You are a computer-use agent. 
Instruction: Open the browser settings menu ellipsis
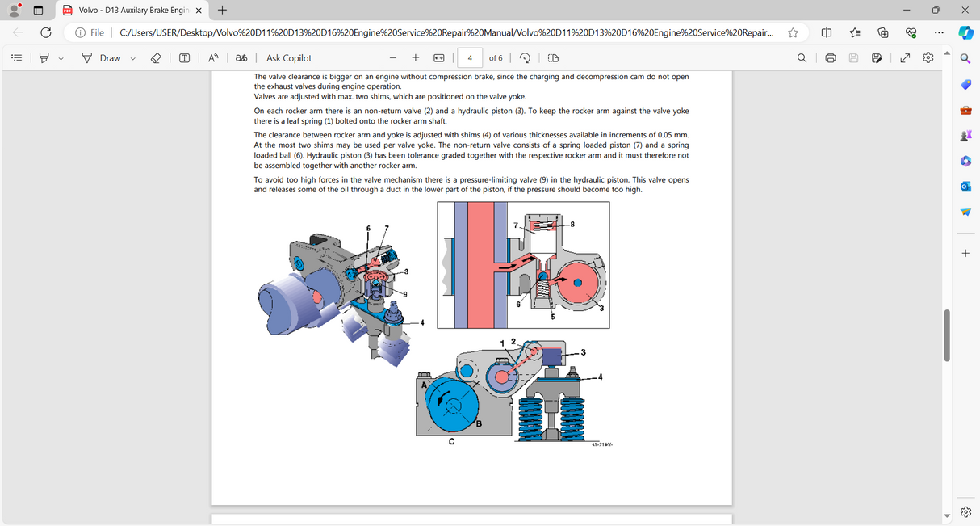(x=939, y=32)
